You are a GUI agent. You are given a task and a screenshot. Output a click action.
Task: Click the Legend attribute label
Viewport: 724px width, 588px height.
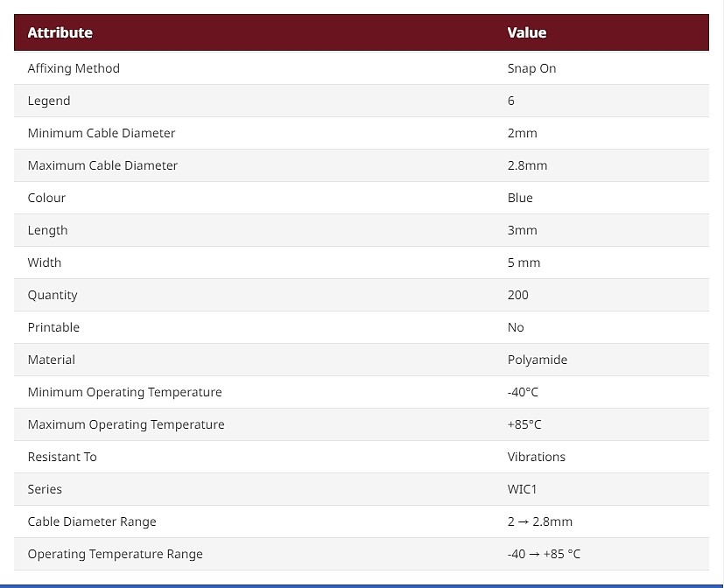[49, 101]
